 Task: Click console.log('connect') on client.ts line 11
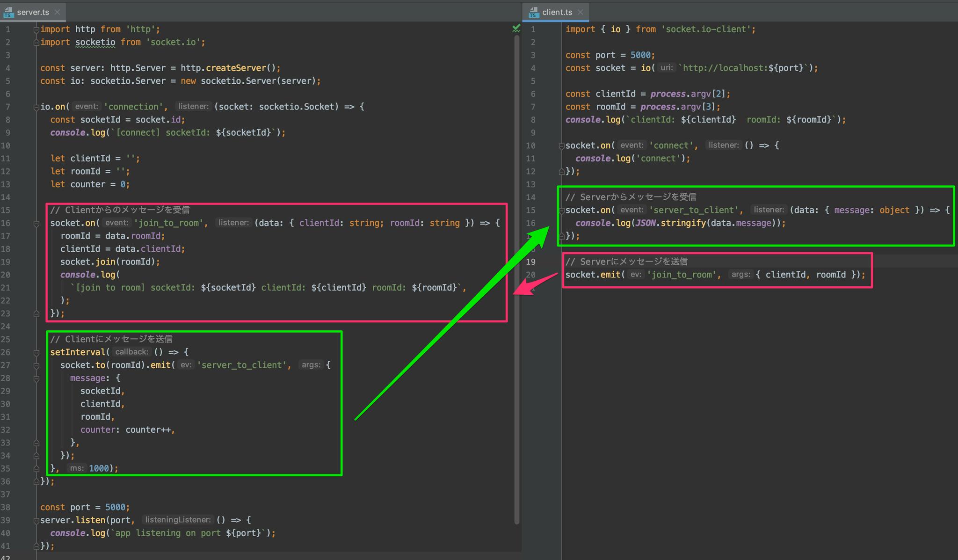[631, 159]
